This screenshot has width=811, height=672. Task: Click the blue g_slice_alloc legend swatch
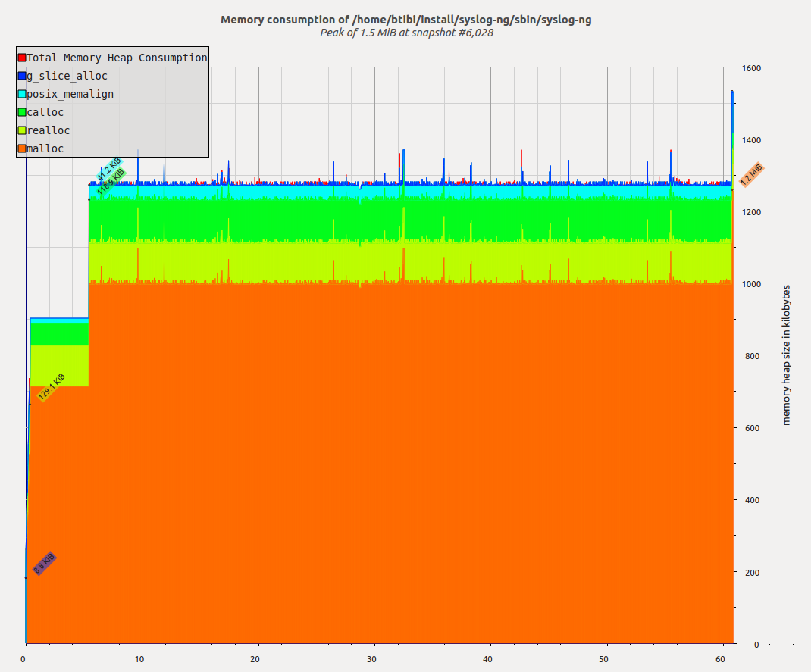tap(22, 76)
